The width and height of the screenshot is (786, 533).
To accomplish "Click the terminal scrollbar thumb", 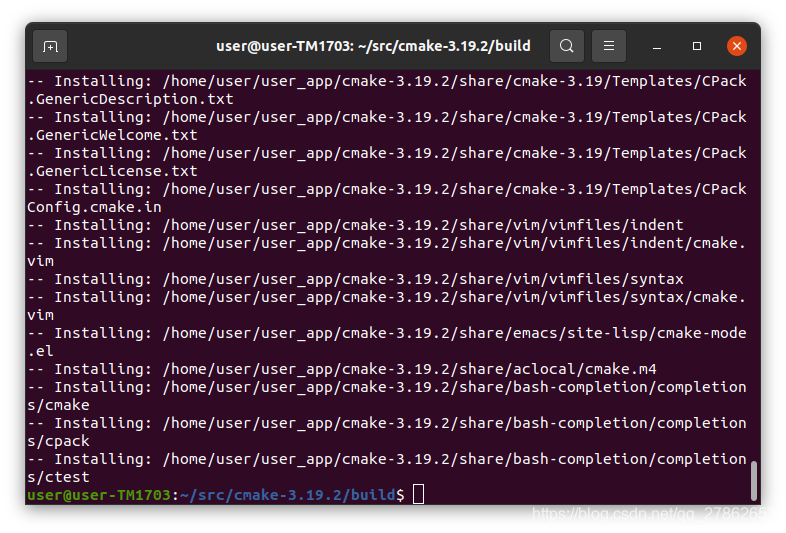I will (753, 481).
